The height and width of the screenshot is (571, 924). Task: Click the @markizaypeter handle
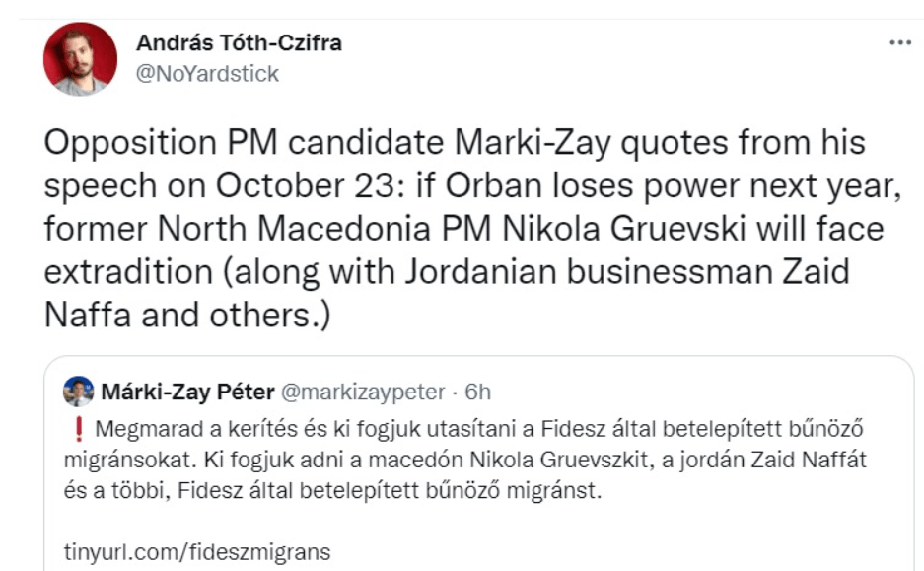(363, 393)
